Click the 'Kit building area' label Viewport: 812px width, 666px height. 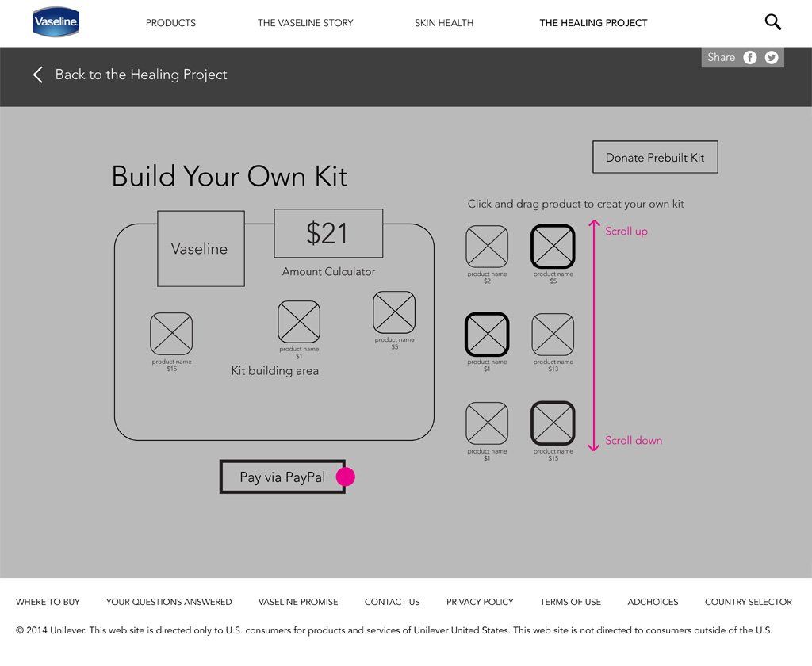[275, 371]
